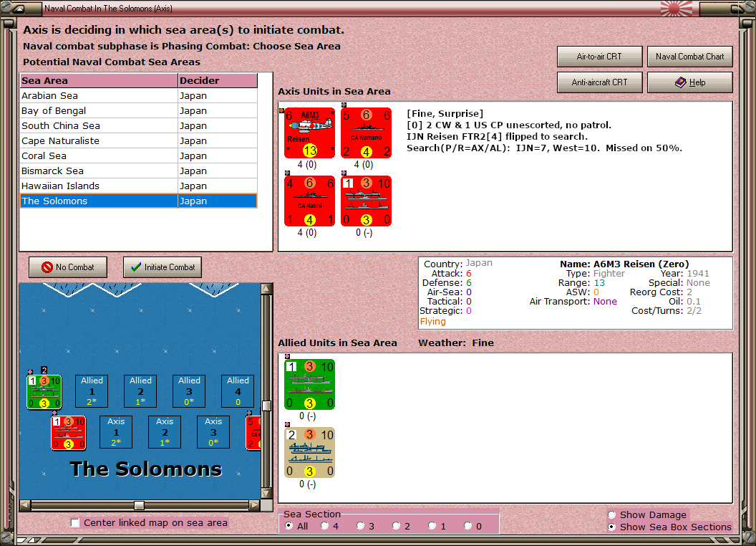The image size is (756, 546).
Task: Click the map scroll right arrow
Action: tap(254, 505)
